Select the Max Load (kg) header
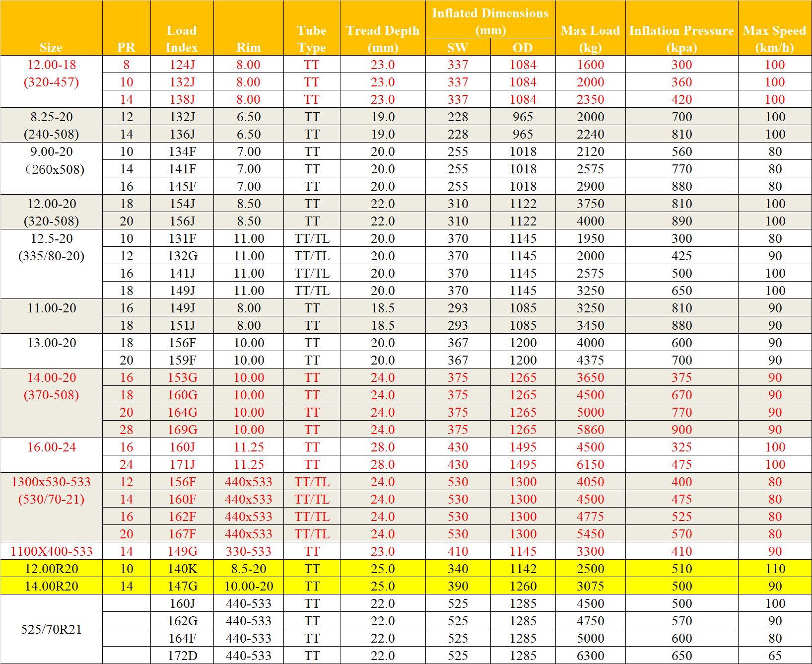 (x=590, y=39)
